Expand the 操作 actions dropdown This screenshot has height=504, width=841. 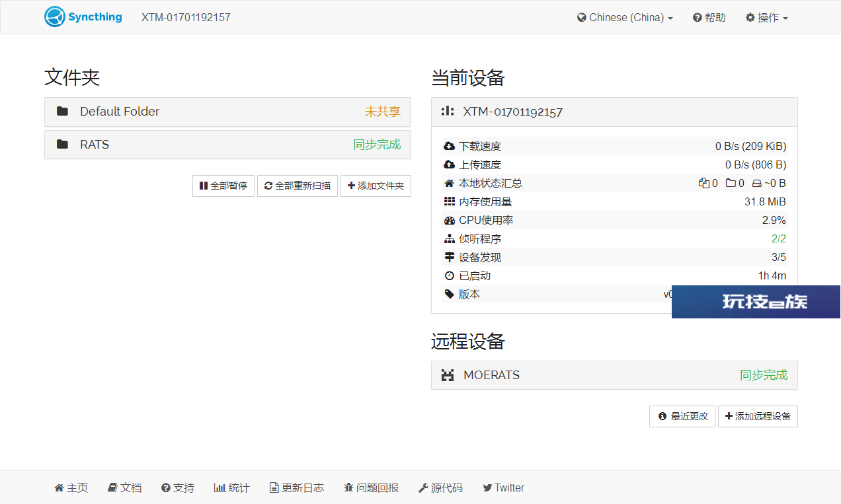click(x=766, y=18)
